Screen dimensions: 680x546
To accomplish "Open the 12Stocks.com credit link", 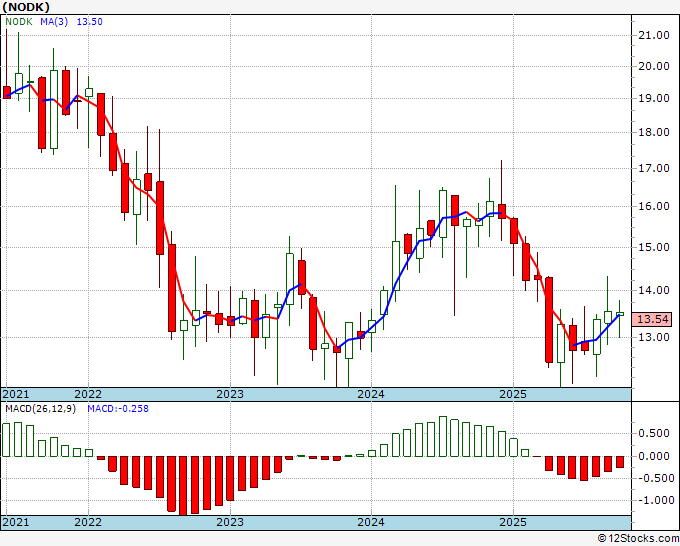I will click(x=638, y=539).
